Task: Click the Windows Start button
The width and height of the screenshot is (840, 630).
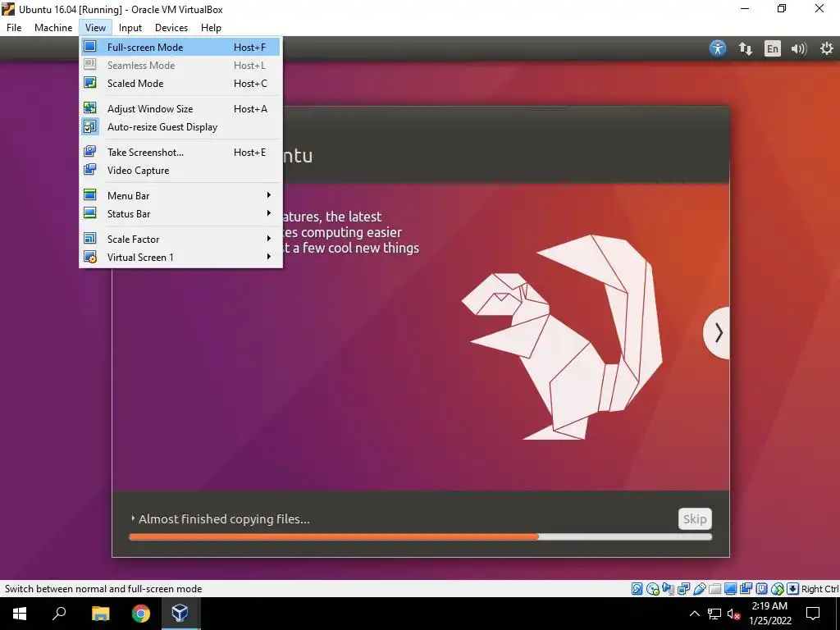Action: point(20,614)
